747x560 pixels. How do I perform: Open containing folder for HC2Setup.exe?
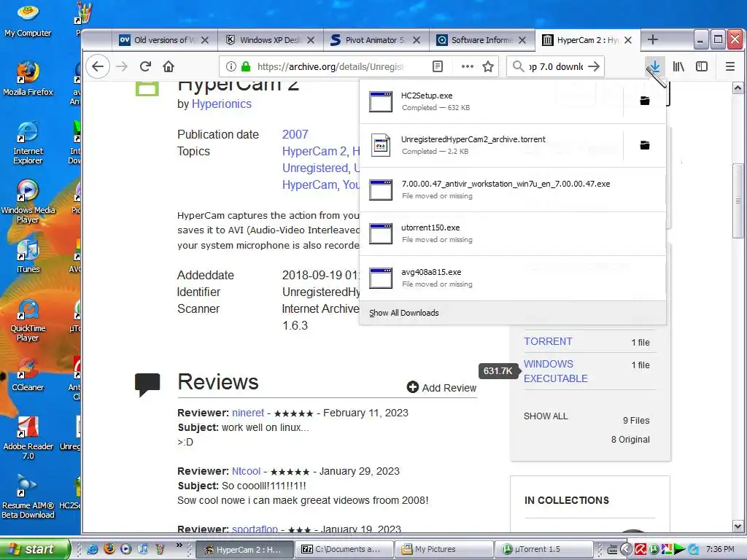645,101
